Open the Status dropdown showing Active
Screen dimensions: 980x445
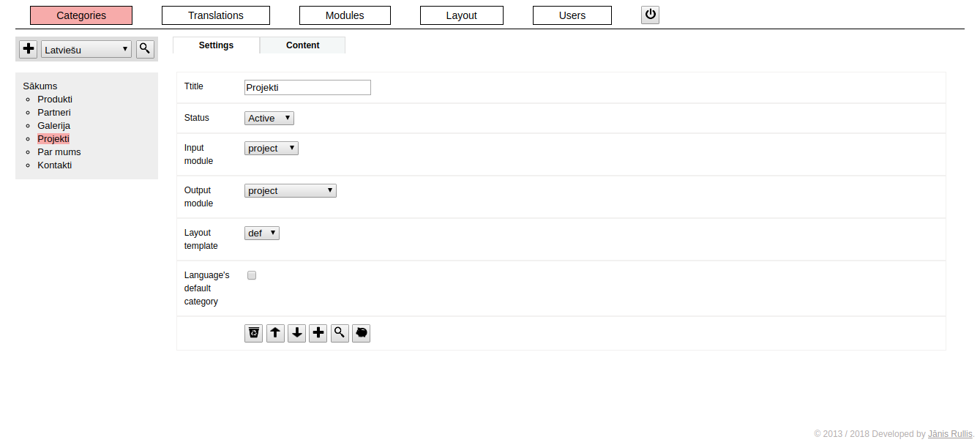(269, 118)
